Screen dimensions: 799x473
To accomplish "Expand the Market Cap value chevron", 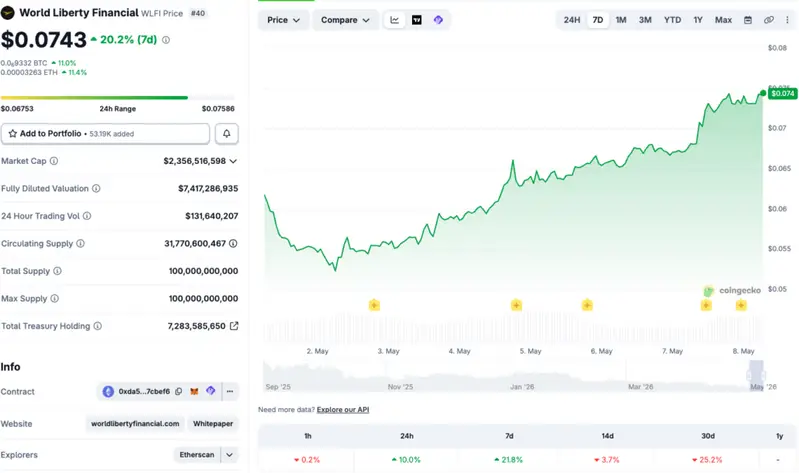I will coord(233,161).
